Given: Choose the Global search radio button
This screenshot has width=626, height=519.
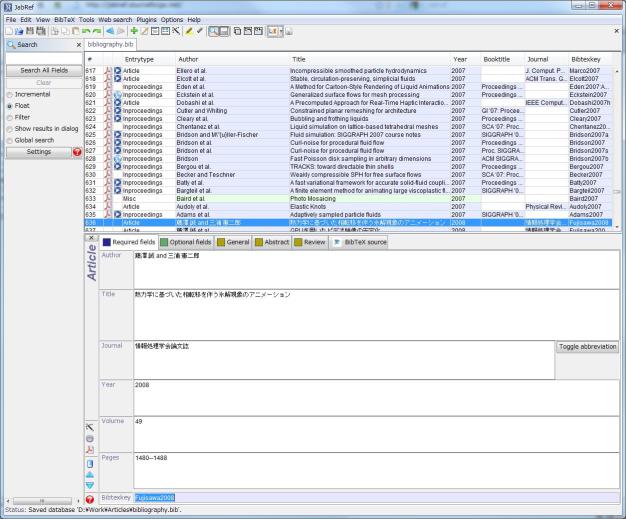Looking at the screenshot, I should pos(10,140).
